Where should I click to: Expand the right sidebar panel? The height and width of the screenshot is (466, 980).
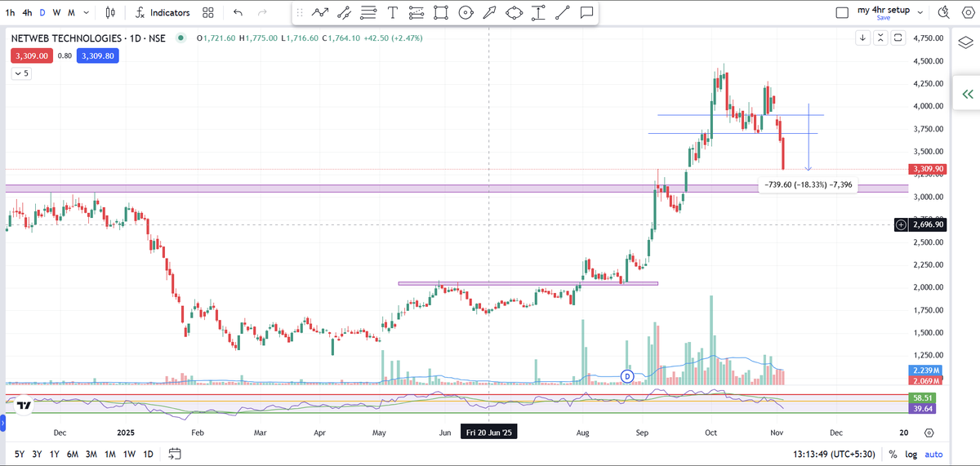pyautogui.click(x=968, y=94)
